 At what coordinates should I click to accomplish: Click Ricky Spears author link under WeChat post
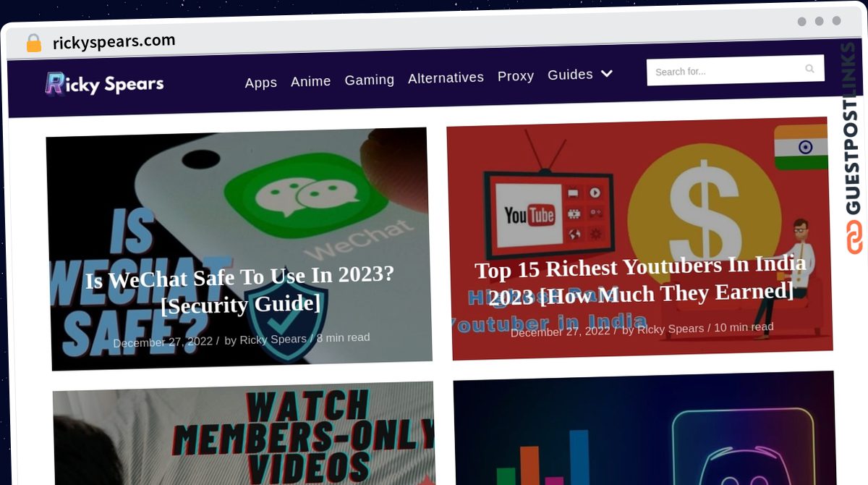point(273,339)
